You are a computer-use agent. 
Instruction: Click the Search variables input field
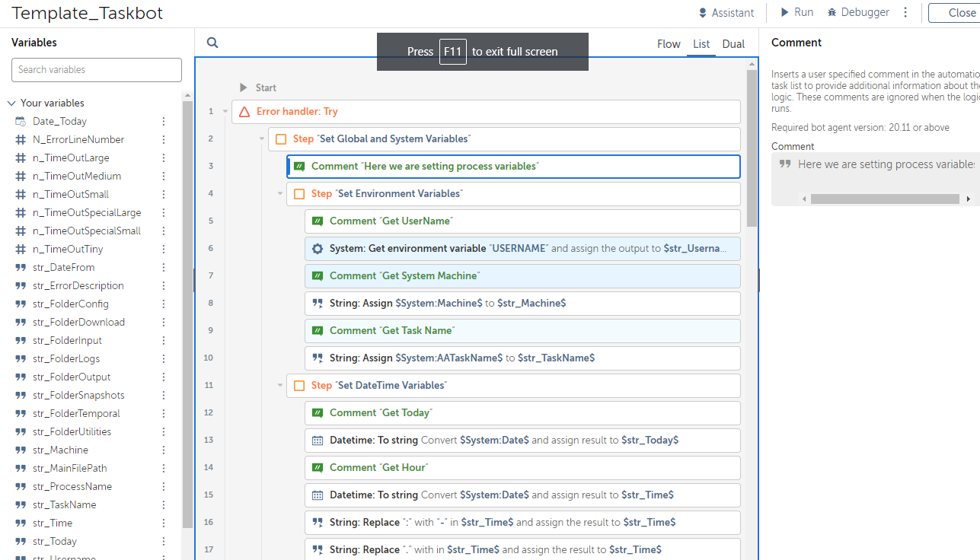(x=97, y=70)
